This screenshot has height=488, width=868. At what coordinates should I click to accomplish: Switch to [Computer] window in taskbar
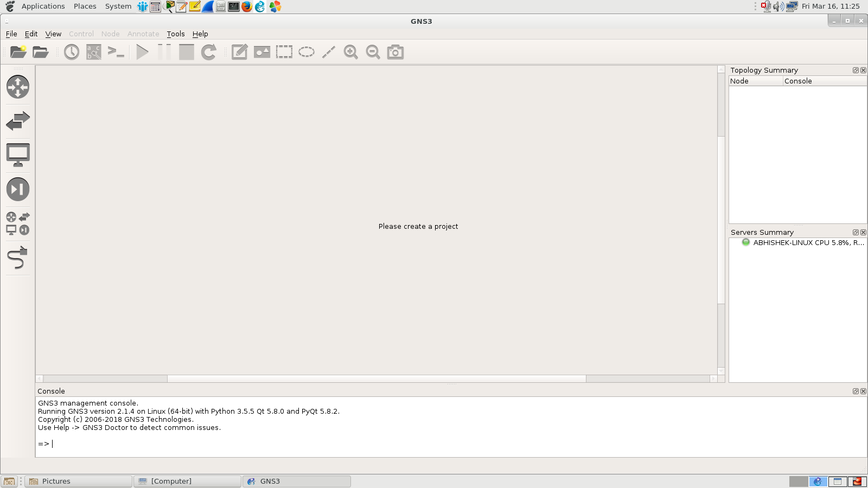[x=188, y=481]
